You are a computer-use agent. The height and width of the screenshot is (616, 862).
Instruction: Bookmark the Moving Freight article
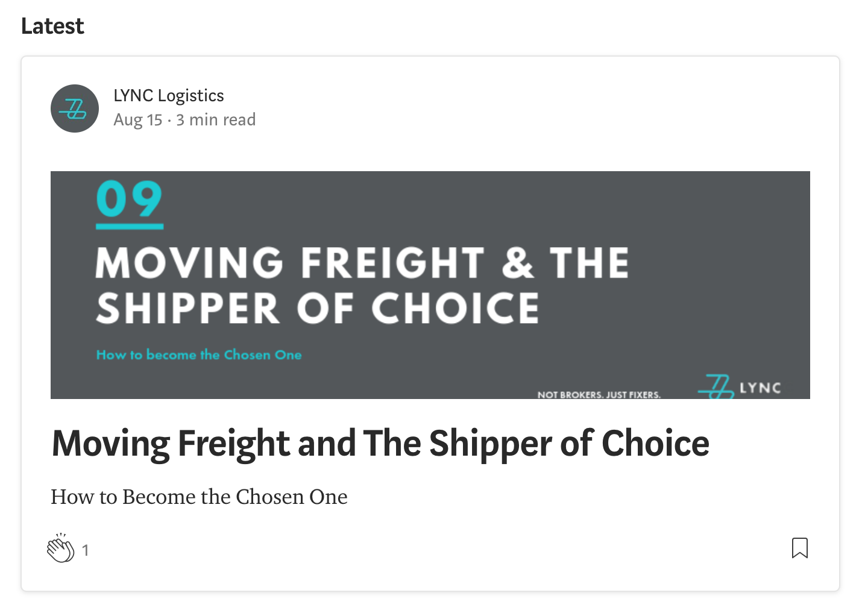point(799,548)
